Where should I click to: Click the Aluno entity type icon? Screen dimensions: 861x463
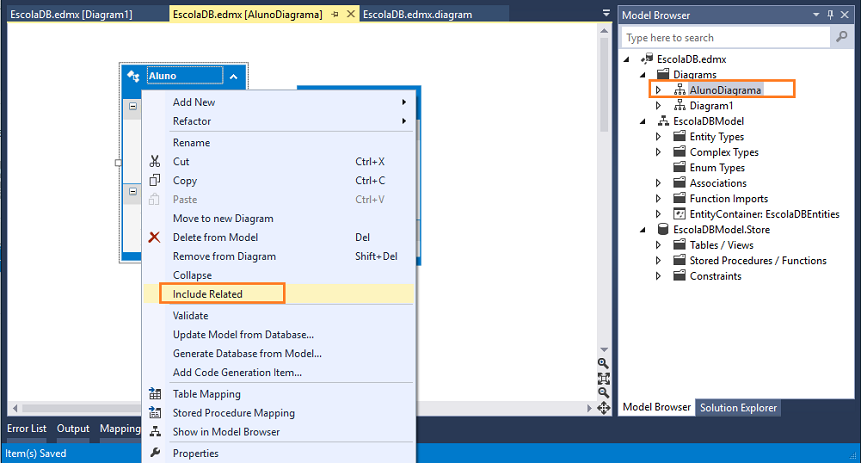[x=133, y=76]
